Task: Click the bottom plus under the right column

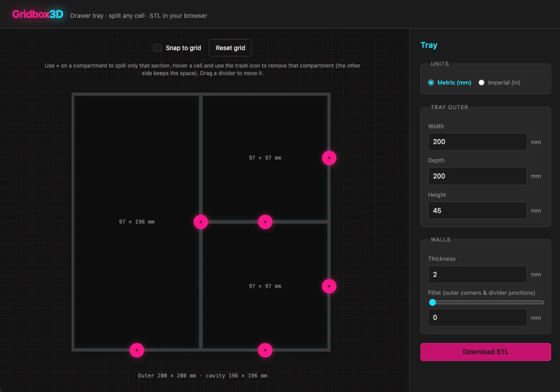Action: 265,350
